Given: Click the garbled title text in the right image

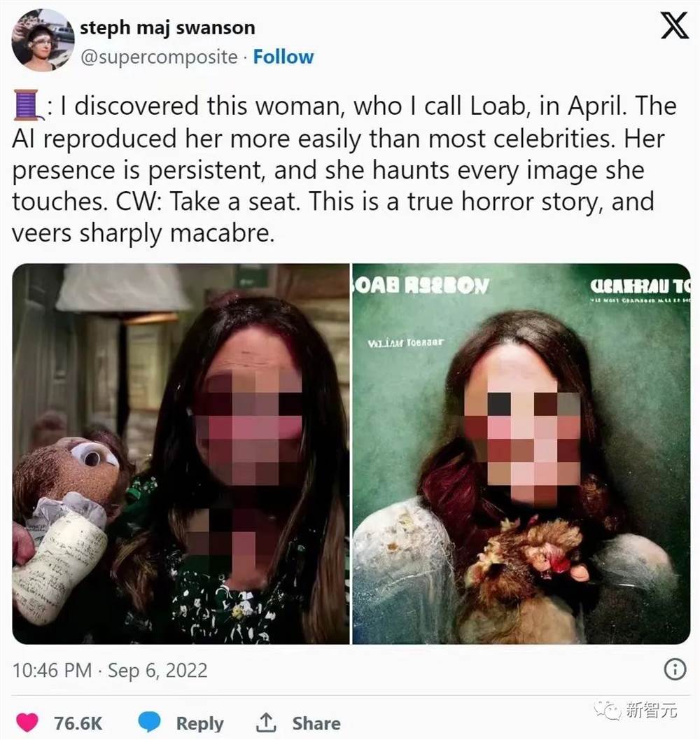Looking at the screenshot, I should point(421,286).
